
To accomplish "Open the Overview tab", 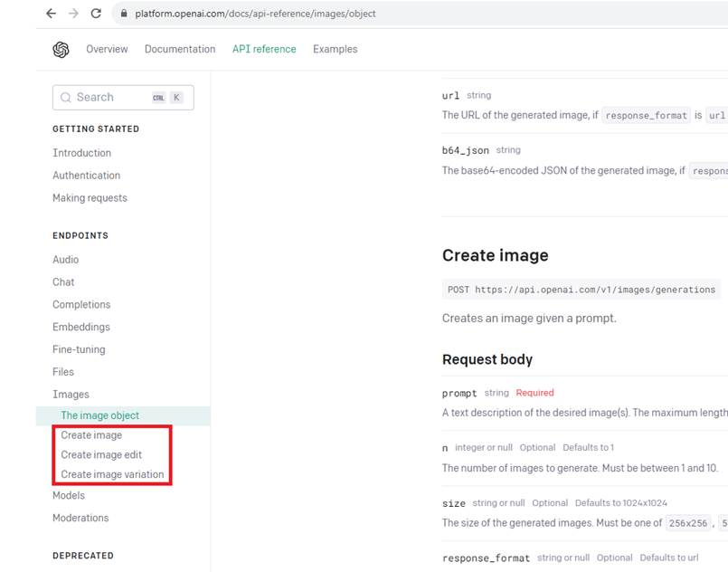I will point(107,49).
